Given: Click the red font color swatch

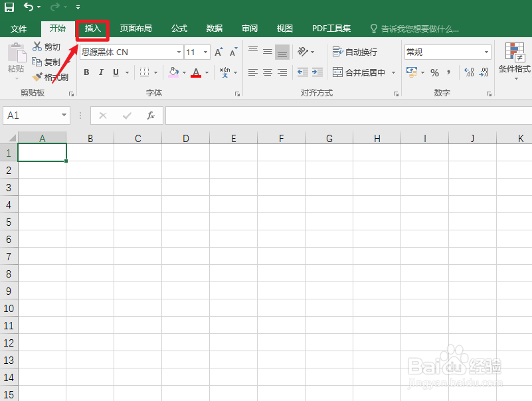Looking at the screenshot, I should click(196, 76).
